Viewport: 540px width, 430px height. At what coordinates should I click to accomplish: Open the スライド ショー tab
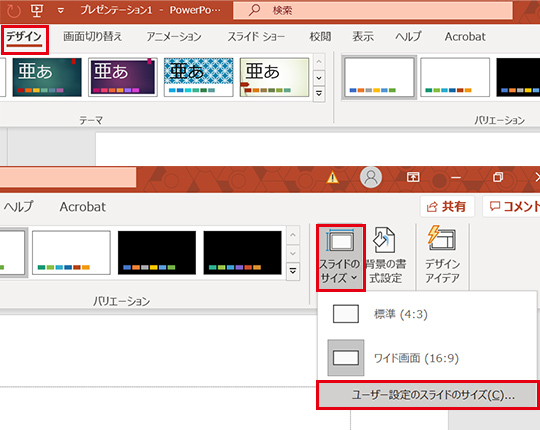(x=256, y=36)
